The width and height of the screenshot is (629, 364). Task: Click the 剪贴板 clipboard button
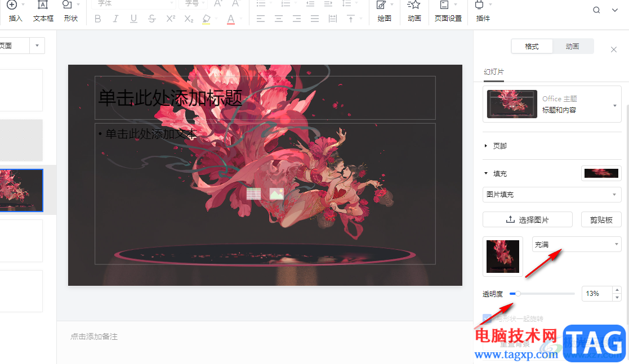601,220
